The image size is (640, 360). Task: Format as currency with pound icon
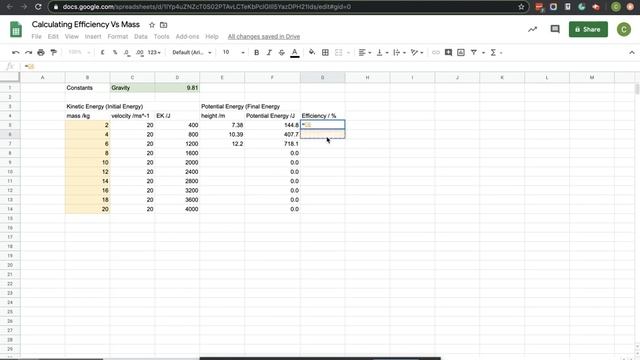click(x=102, y=53)
